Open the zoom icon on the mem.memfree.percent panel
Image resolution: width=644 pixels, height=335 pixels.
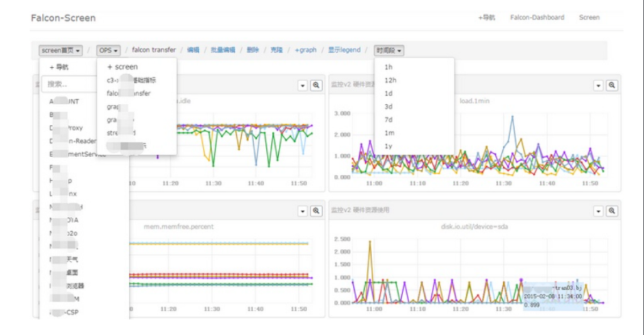point(316,211)
